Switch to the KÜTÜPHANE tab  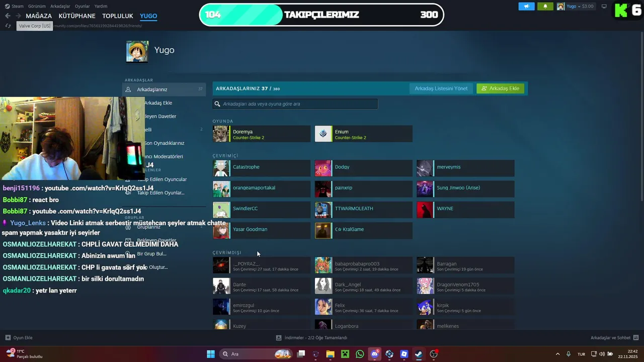click(77, 16)
